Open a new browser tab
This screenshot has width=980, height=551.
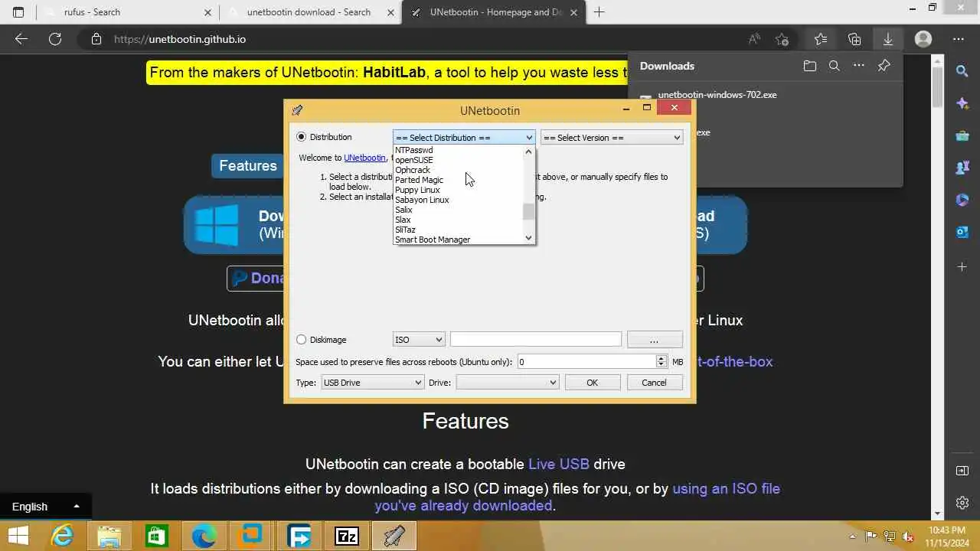(599, 12)
